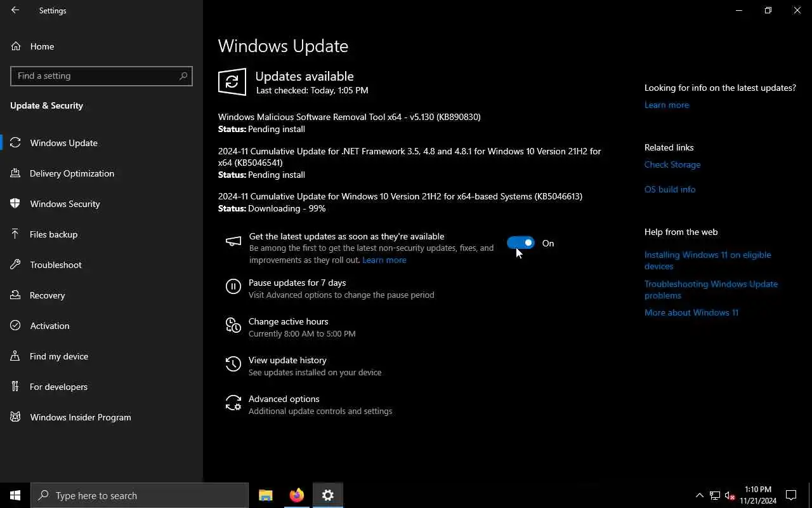Viewport: 812px width, 508px height.
Task: Open Installing Windows 11 on eligible devices
Action: click(708, 260)
